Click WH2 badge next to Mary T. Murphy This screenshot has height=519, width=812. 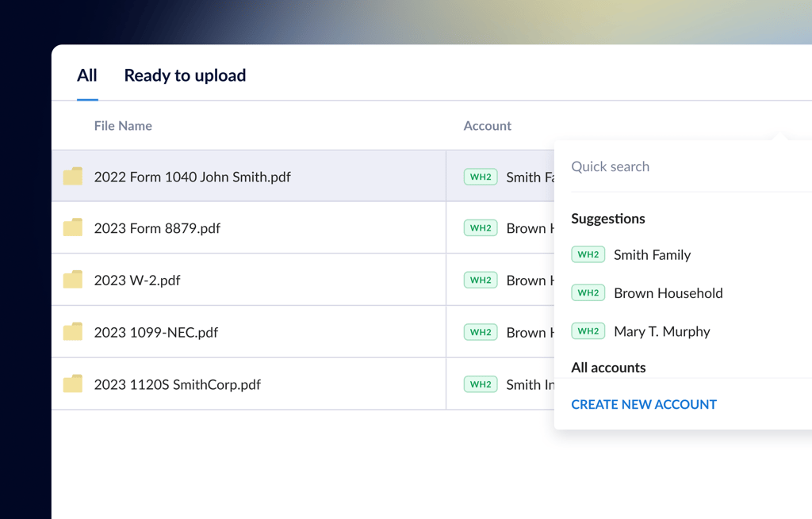588,331
